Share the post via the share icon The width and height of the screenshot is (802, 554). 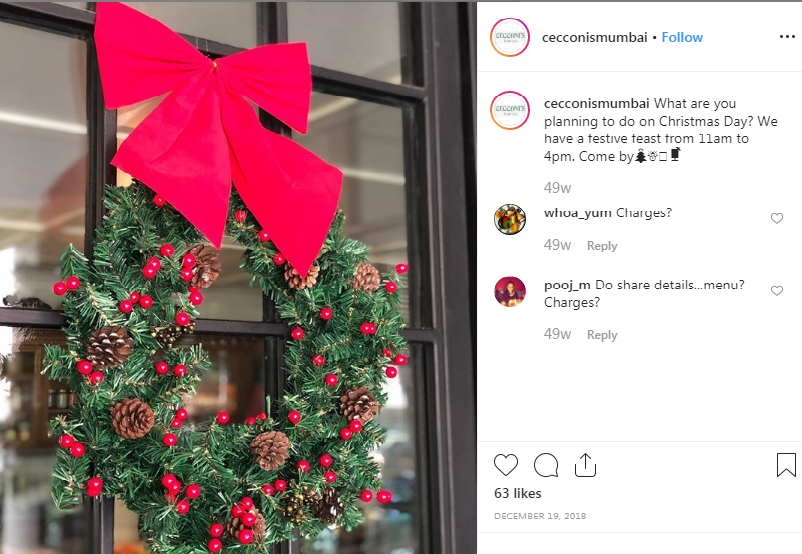click(x=585, y=465)
